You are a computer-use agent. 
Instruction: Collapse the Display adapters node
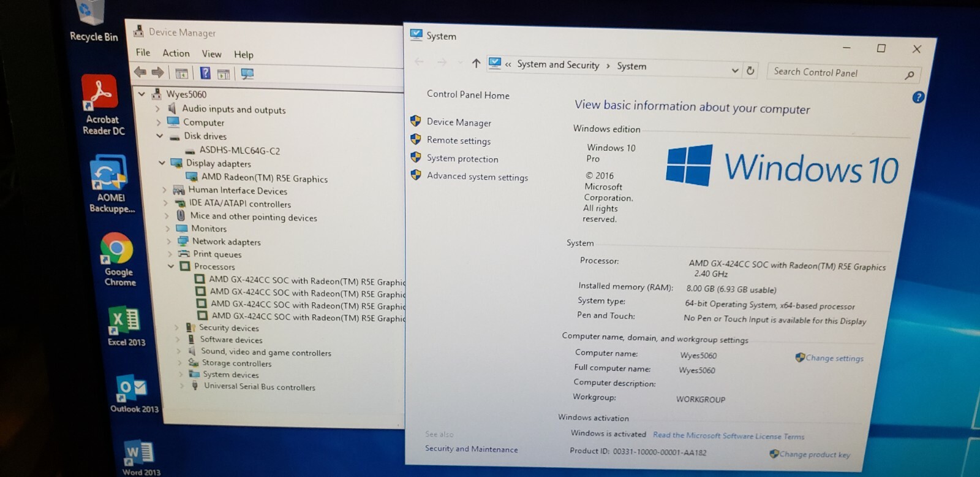tap(162, 162)
